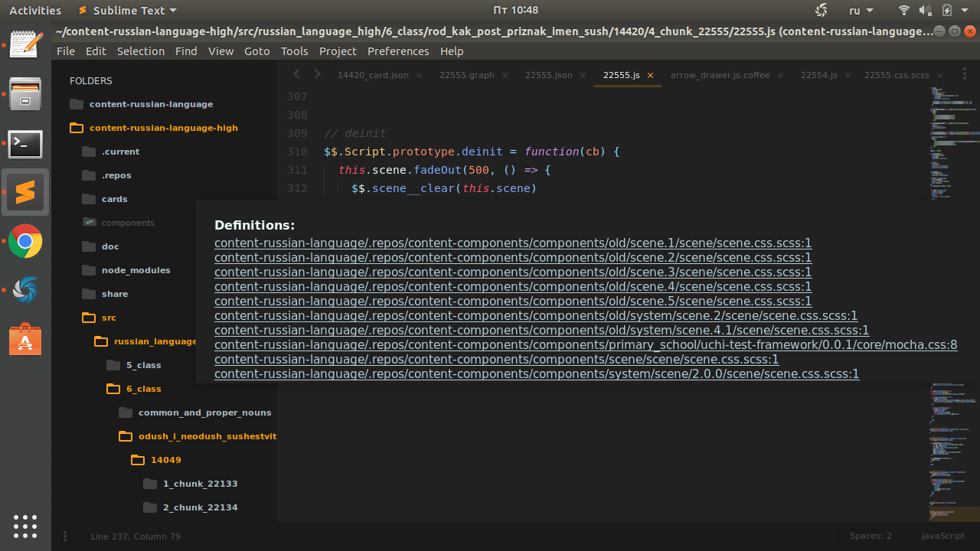The image size is (980, 551).
Task: Close the active 22555.js tab
Action: pos(650,76)
